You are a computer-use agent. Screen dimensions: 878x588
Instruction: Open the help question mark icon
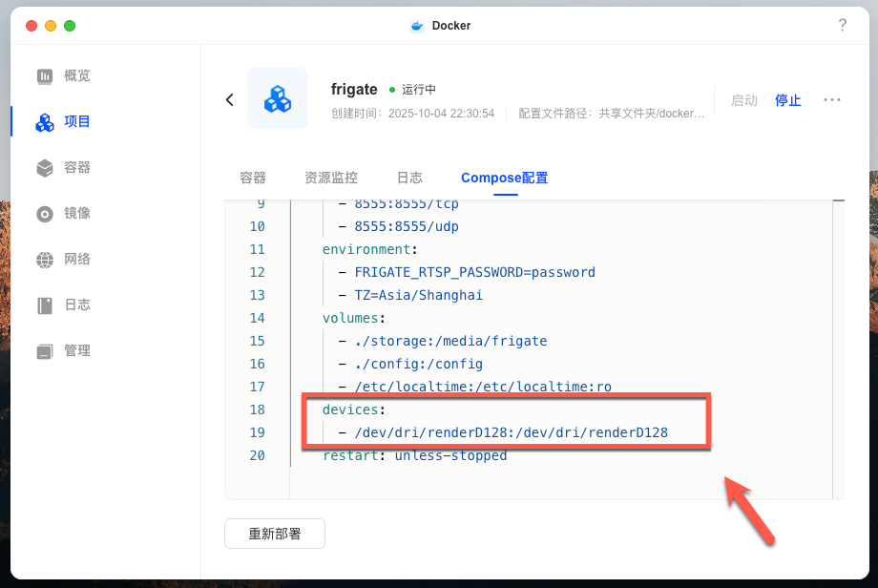point(843,26)
